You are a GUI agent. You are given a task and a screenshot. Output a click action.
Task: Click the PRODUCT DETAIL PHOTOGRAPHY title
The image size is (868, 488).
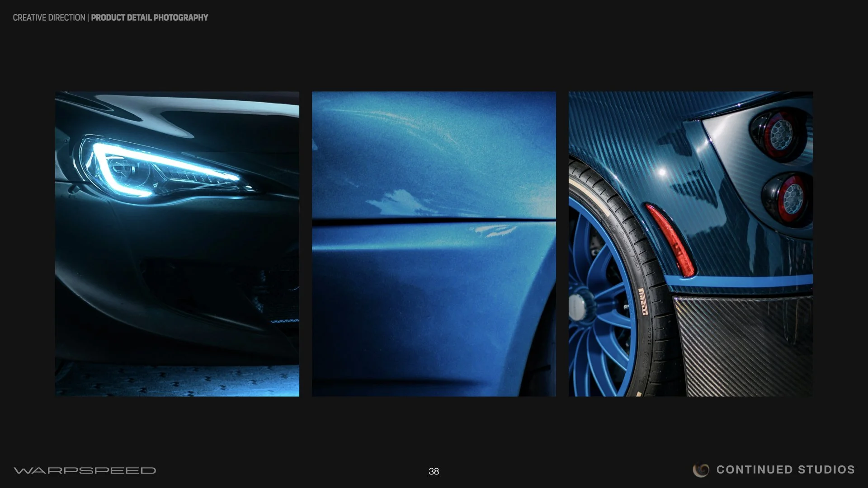(x=150, y=18)
